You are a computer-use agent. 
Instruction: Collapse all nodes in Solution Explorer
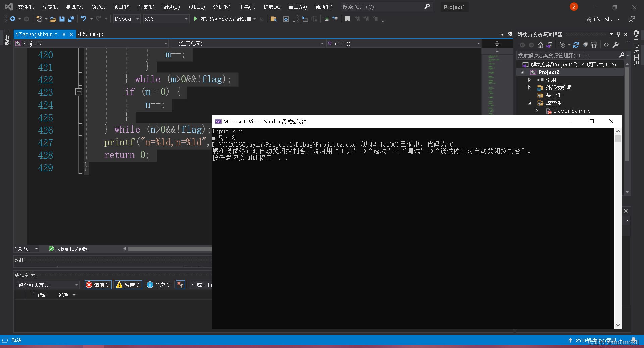click(585, 45)
